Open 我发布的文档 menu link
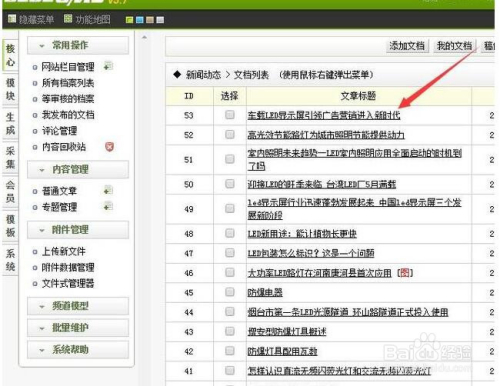This screenshot has height=386, width=500. point(68,115)
